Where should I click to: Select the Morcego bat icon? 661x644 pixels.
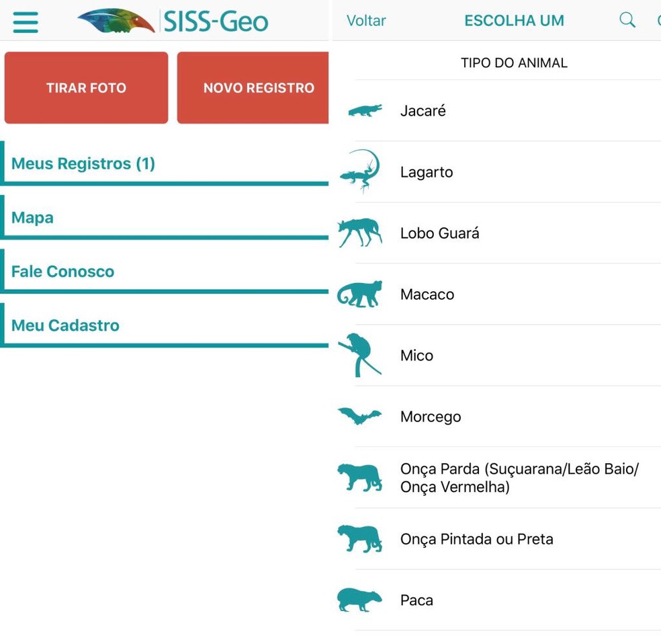pyautogui.click(x=359, y=417)
